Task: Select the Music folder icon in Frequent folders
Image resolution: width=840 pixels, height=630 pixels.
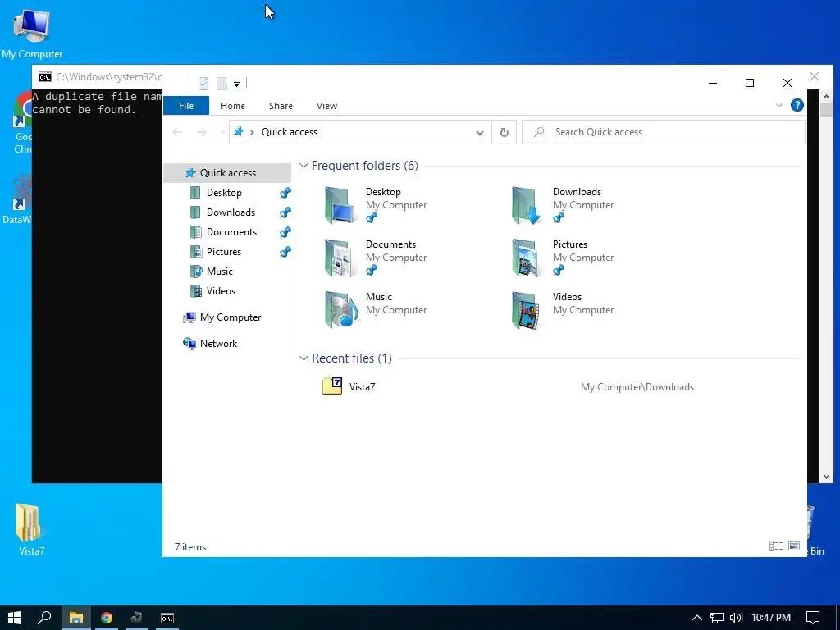Action: tap(340, 310)
